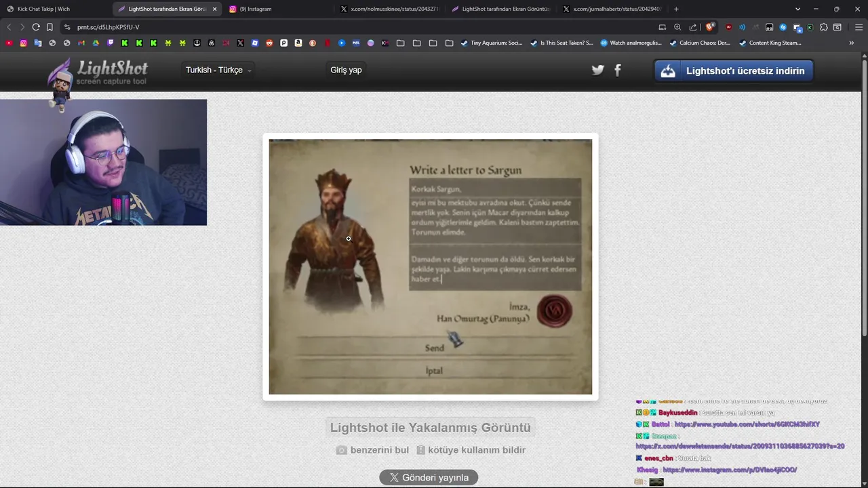Open the Twitch bookmark icon
Image resolution: width=868 pixels, height=488 pixels.
(x=111, y=43)
